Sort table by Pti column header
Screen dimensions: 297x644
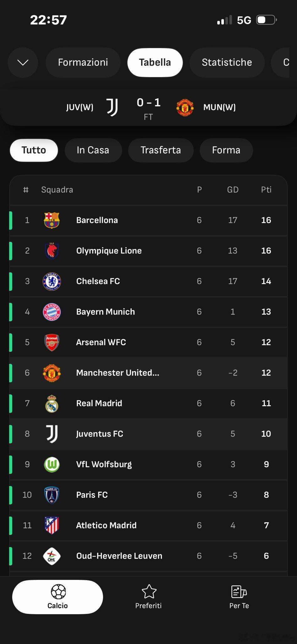pos(266,190)
